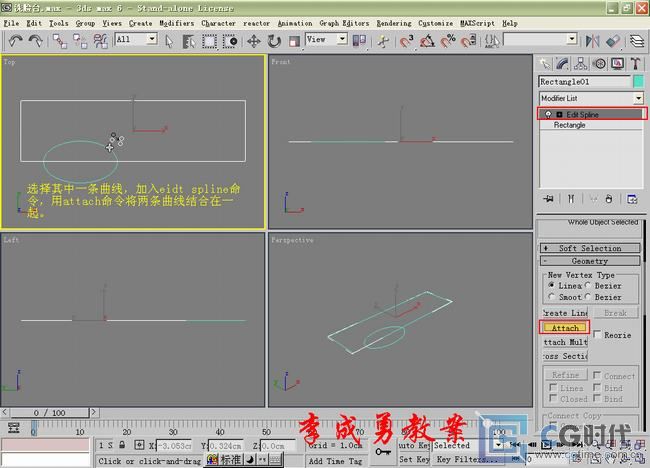Open the Modifiers menu
Image resolution: width=650 pixels, height=468 pixels.
177,23
